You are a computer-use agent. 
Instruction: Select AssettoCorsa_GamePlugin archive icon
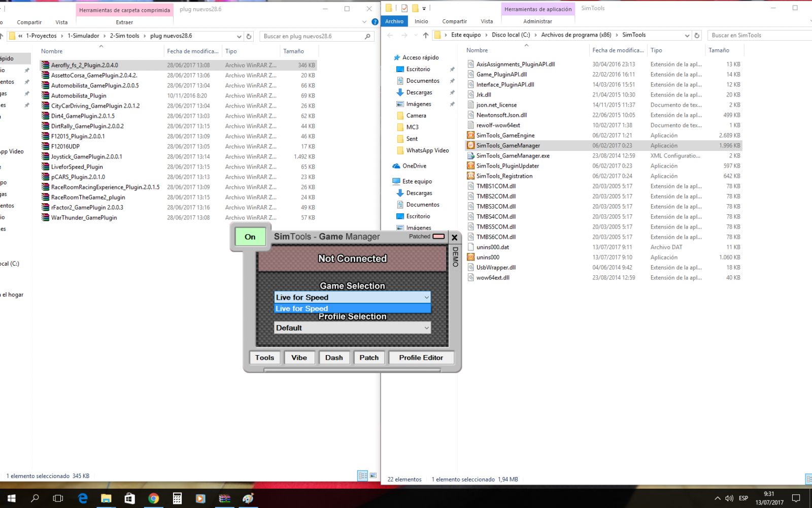pyautogui.click(x=45, y=75)
